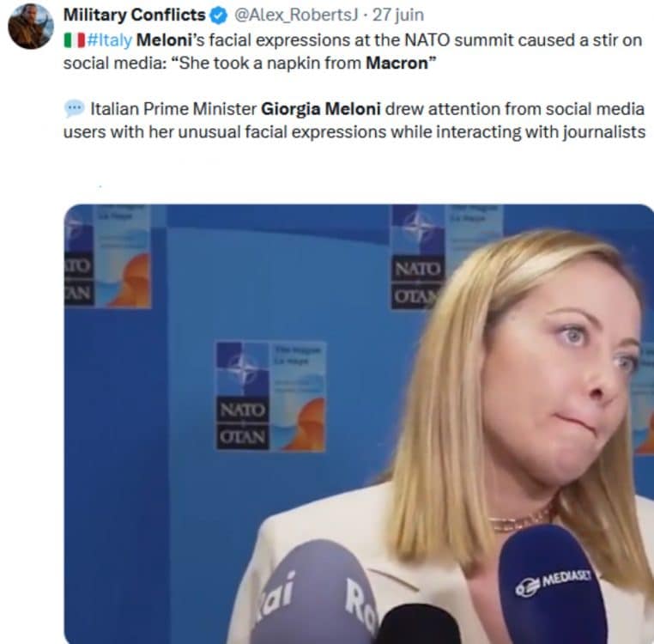The width and height of the screenshot is (654, 644).
Task: Open the #Italy hashtag
Action: (109, 40)
